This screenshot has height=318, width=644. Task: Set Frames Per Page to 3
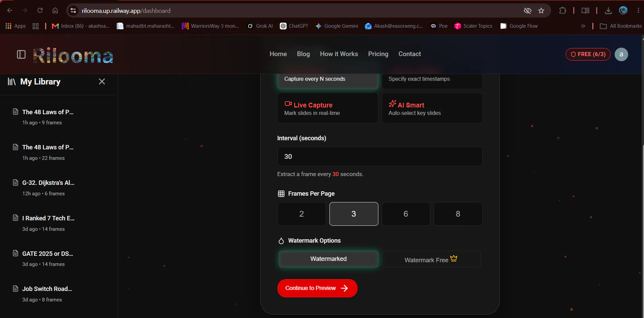pos(354,214)
